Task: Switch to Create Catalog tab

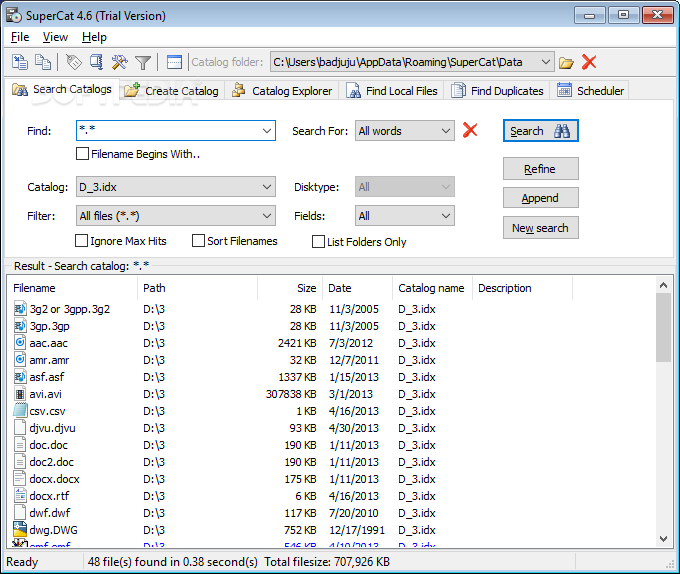Action: coord(172,91)
